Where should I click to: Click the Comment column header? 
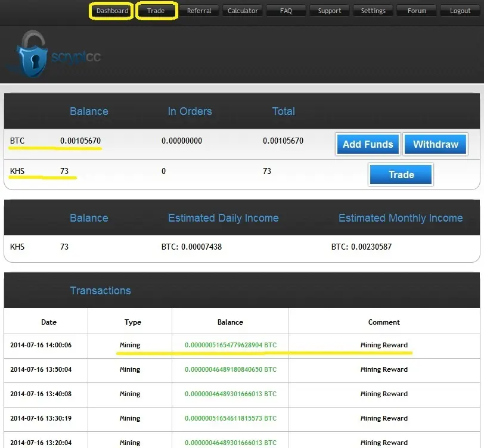click(384, 322)
